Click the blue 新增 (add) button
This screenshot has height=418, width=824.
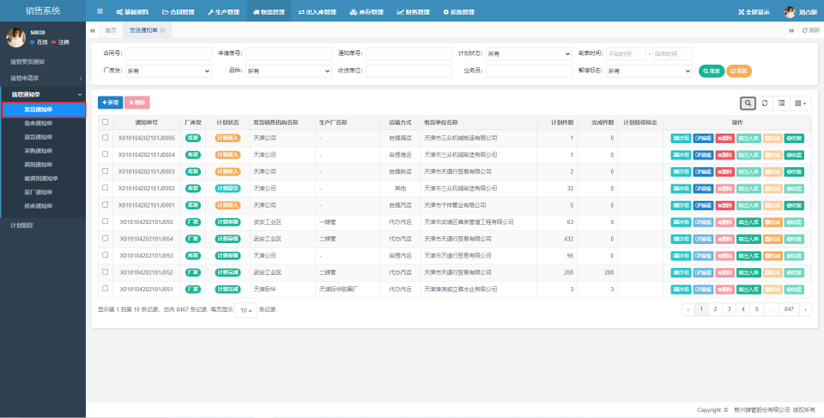tap(110, 103)
